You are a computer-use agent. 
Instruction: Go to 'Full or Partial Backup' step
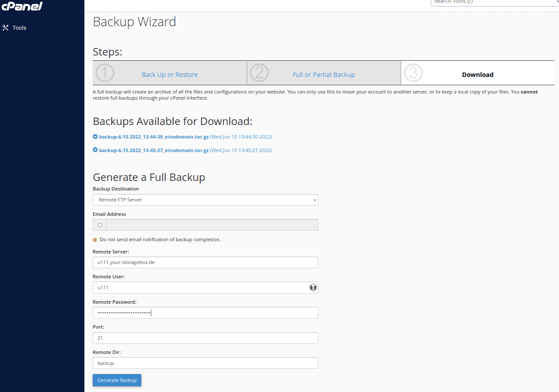(x=324, y=75)
